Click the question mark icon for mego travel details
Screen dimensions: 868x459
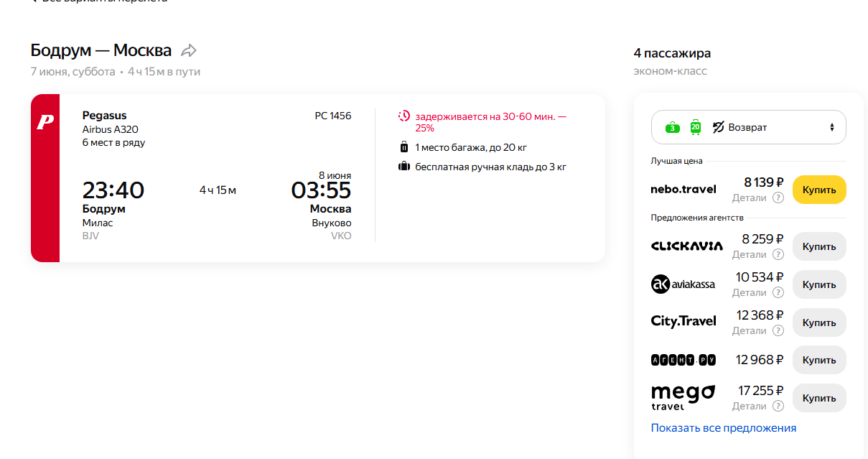(x=778, y=406)
